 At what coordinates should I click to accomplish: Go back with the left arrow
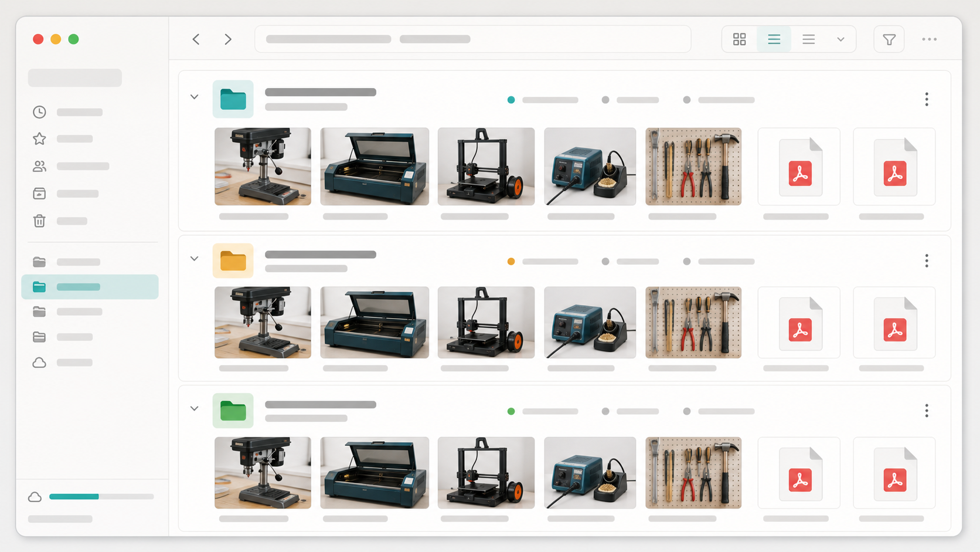tap(196, 39)
